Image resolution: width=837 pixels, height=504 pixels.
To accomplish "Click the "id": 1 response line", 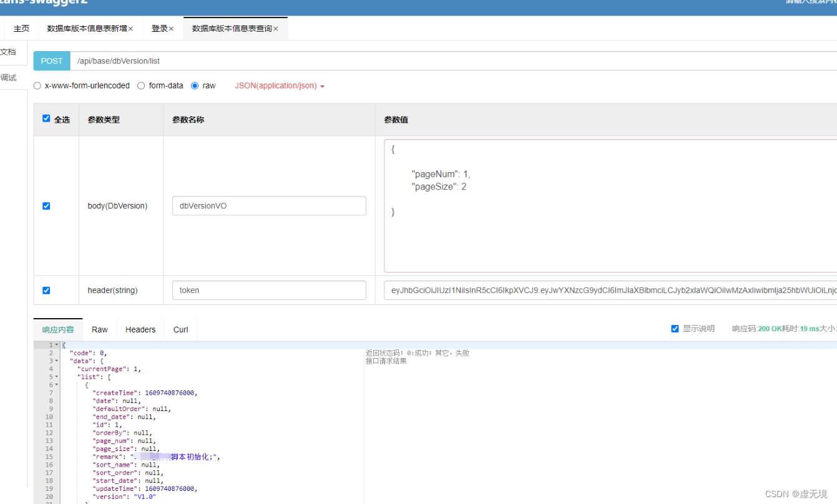I will coord(107,425).
